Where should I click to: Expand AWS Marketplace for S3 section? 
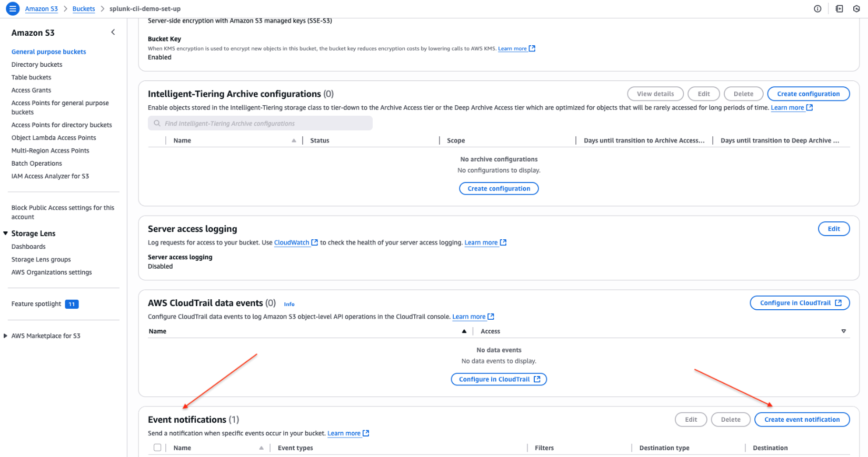point(6,336)
